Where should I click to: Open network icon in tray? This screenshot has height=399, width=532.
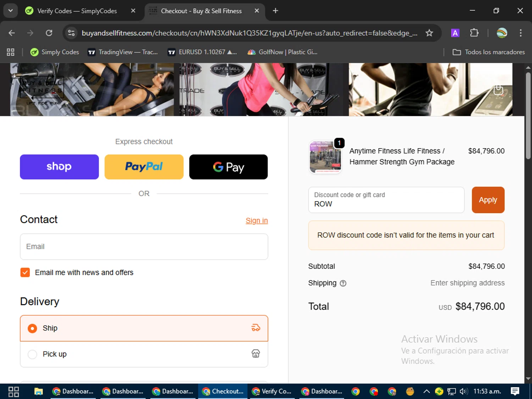pyautogui.click(x=451, y=392)
